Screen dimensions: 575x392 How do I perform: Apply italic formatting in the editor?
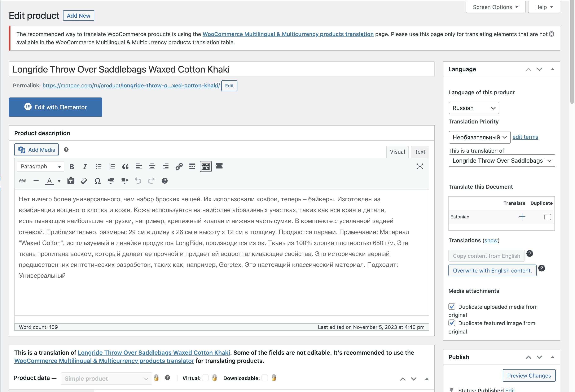click(85, 167)
